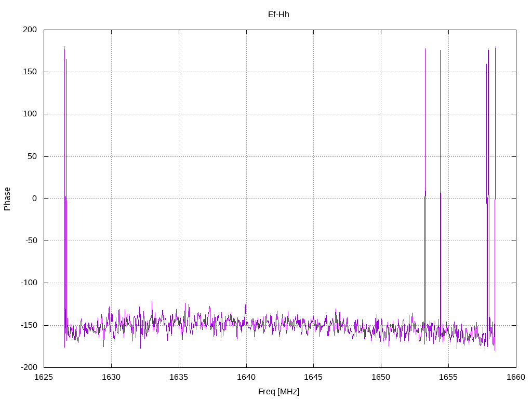Screen dimensions: 532x399
Task: Click the y-axis tick label 0
Action: 35,198
